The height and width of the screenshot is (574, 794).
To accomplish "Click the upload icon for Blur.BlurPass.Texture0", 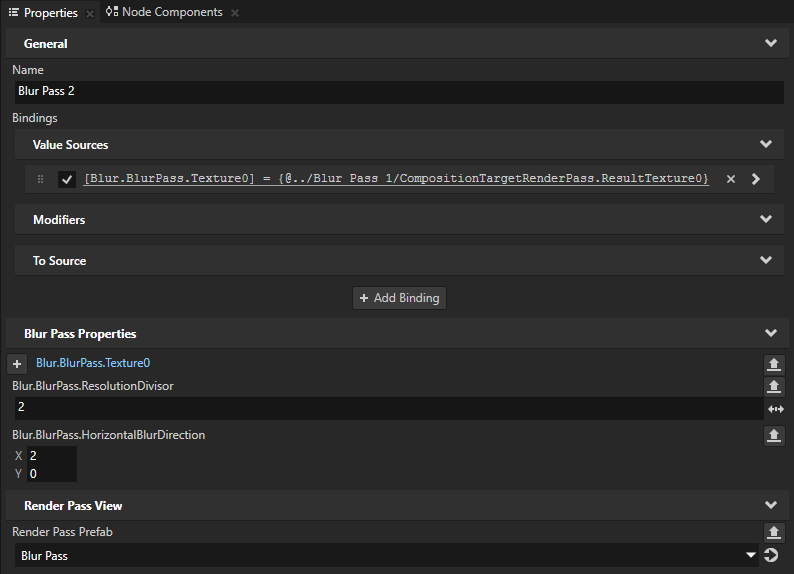I will 774,364.
